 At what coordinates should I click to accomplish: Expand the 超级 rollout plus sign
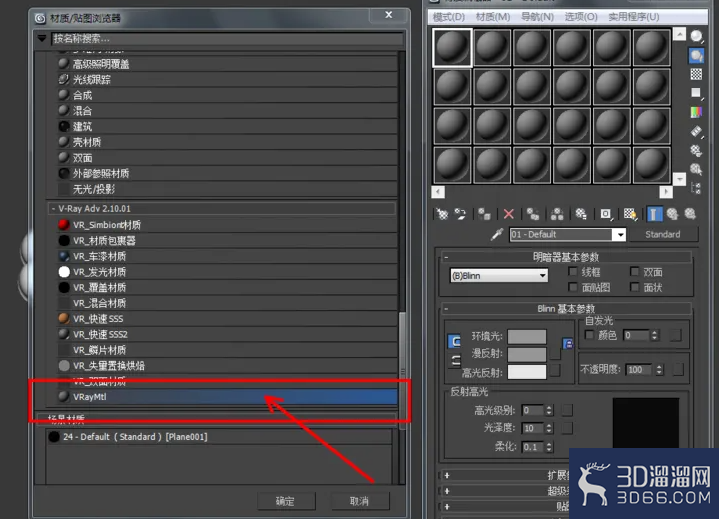coord(447,491)
